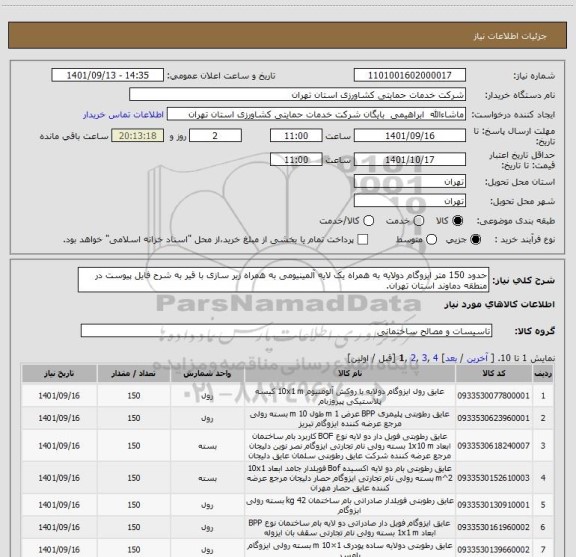Click the unit cell بسته in row 4
The image size is (576, 557).
pyautogui.click(x=207, y=478)
